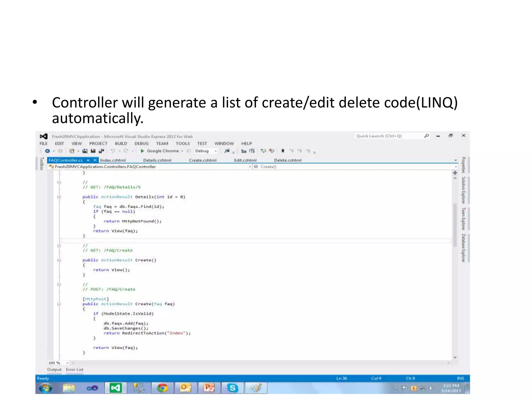Image resolution: width=532 pixels, height=399 pixels.
Task: Click the vertical scrollbar thumb in the code editor
Action: click(x=455, y=225)
